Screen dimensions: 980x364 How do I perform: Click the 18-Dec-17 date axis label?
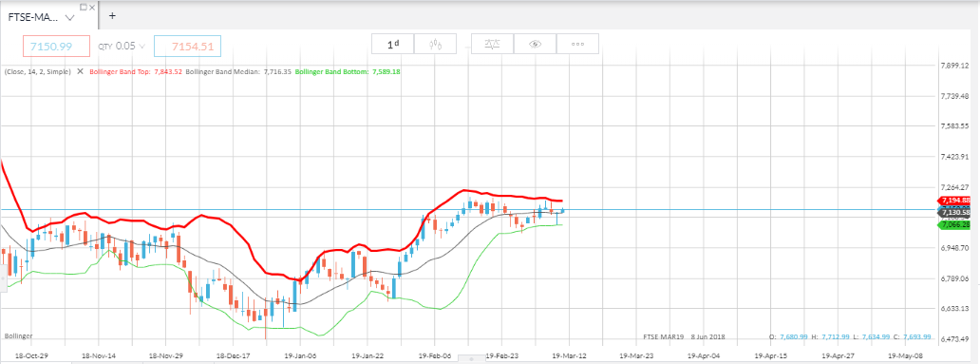coord(233,354)
